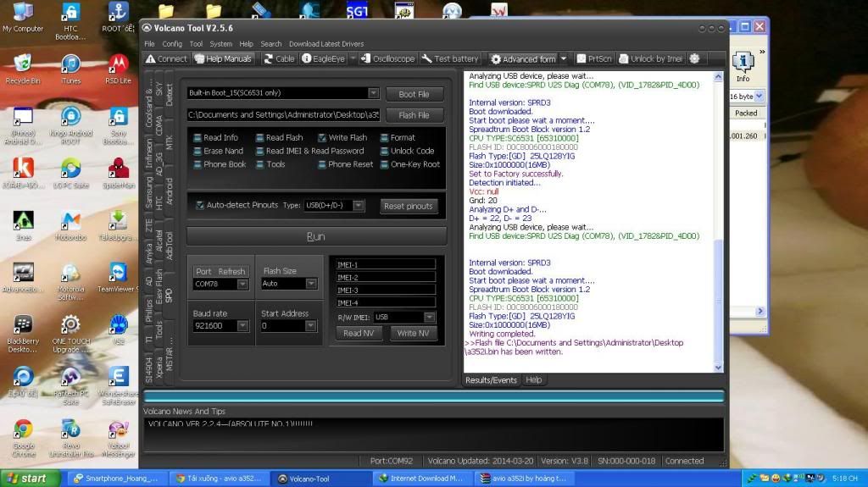
Task: Click the Info icon in the background window
Action: 743,64
